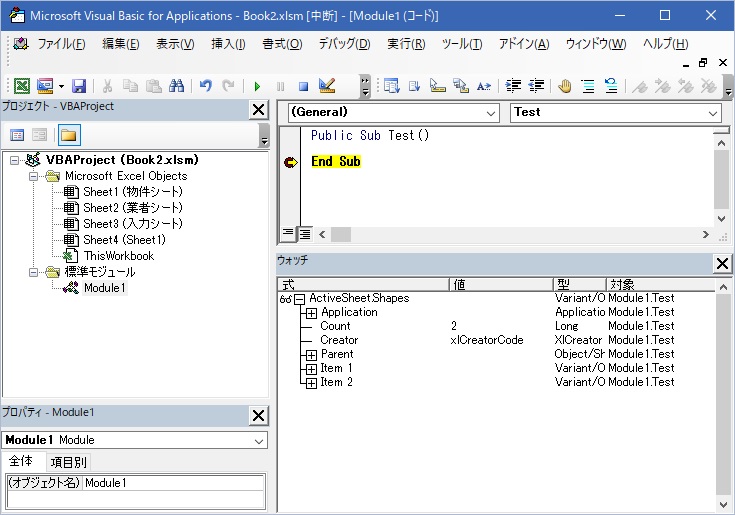Collapse the ActiveSheet.Shapes watch expression
The width and height of the screenshot is (735, 515).
(300, 299)
